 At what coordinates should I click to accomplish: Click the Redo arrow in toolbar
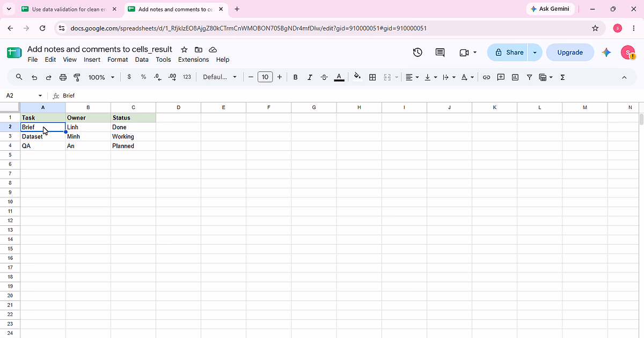(48, 77)
